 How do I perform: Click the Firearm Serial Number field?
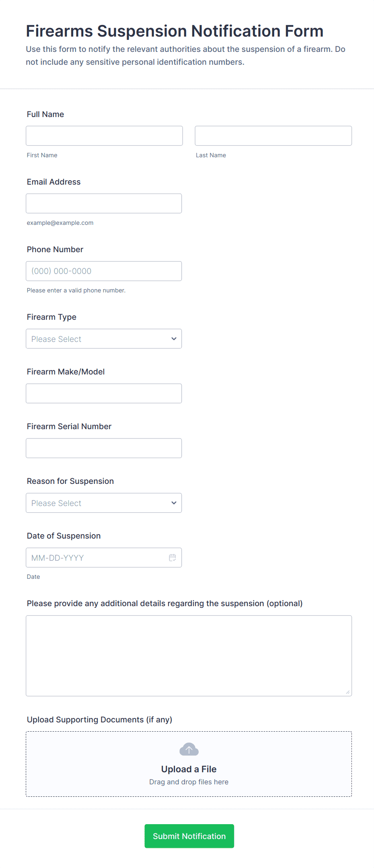104,448
